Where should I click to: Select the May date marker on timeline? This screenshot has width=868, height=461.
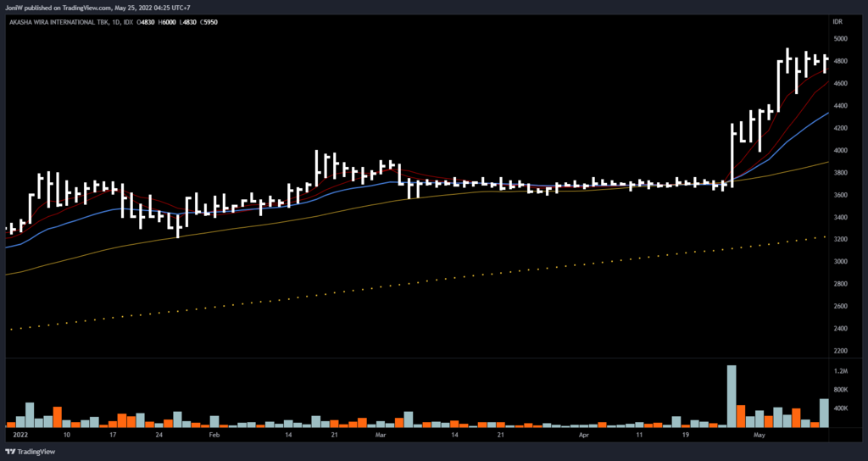tap(759, 434)
